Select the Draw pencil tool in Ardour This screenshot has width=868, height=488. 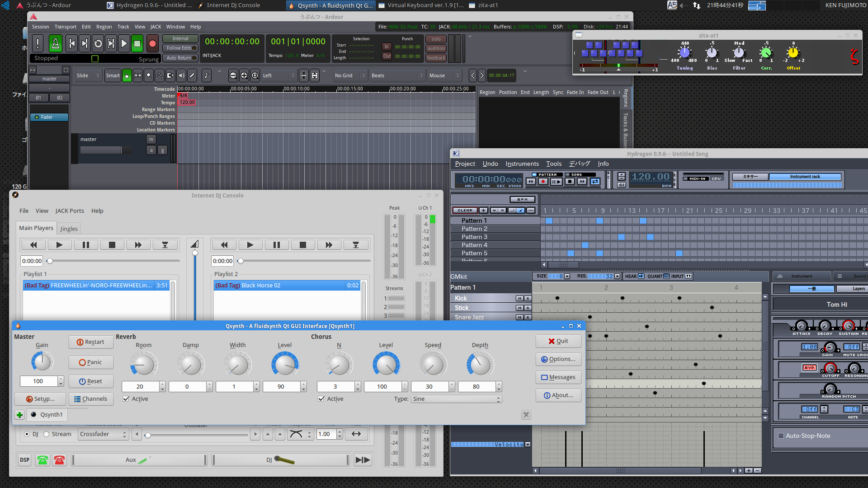point(192,75)
